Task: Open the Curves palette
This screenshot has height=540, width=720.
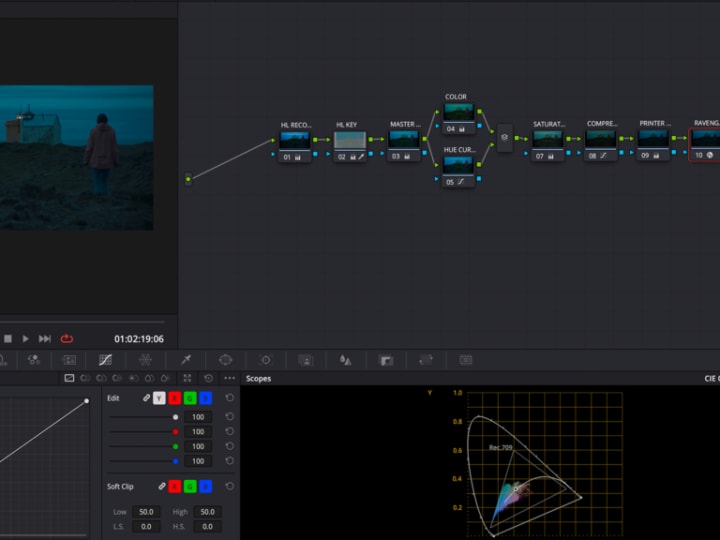Action: [106, 360]
